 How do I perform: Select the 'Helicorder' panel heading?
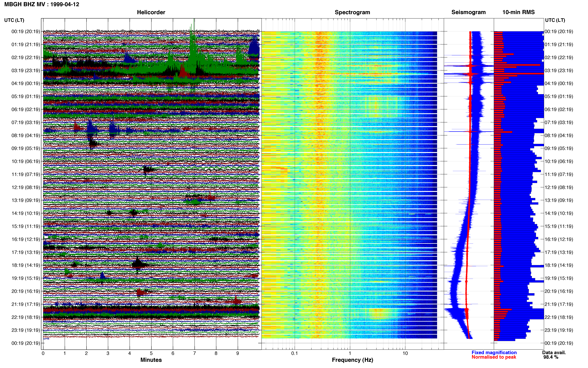click(151, 12)
